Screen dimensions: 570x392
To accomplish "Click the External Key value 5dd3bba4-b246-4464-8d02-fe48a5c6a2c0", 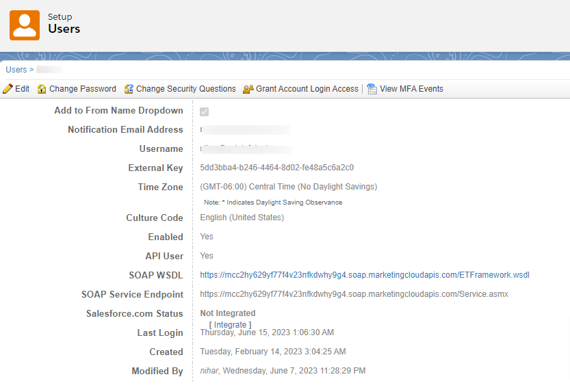I will point(276,168).
